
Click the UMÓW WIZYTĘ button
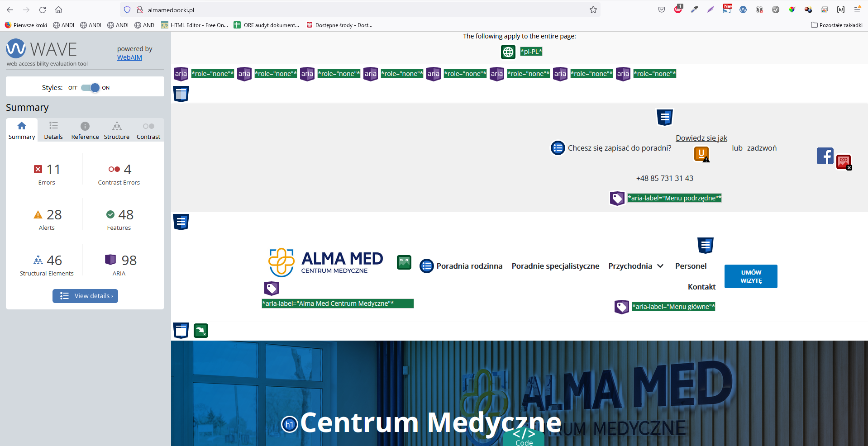[x=751, y=276]
